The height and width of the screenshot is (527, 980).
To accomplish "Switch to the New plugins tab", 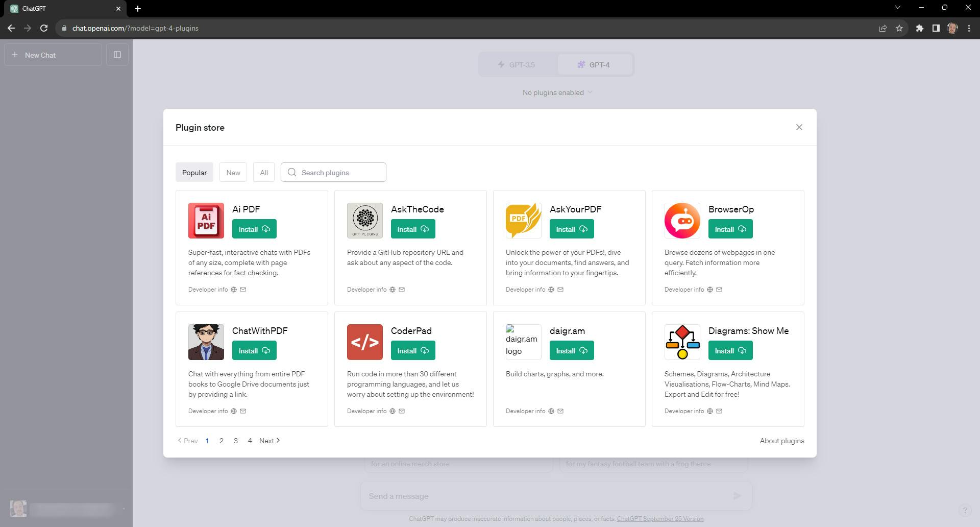I will [x=233, y=173].
